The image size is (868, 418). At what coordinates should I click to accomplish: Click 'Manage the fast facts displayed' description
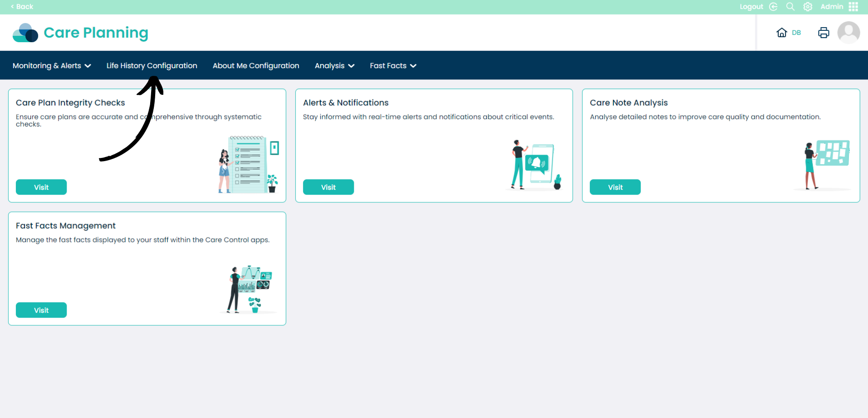point(142,240)
